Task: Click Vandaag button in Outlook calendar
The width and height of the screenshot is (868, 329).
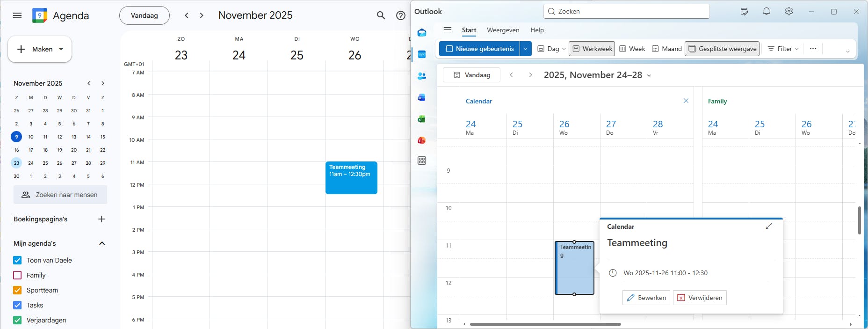Action: 471,75
